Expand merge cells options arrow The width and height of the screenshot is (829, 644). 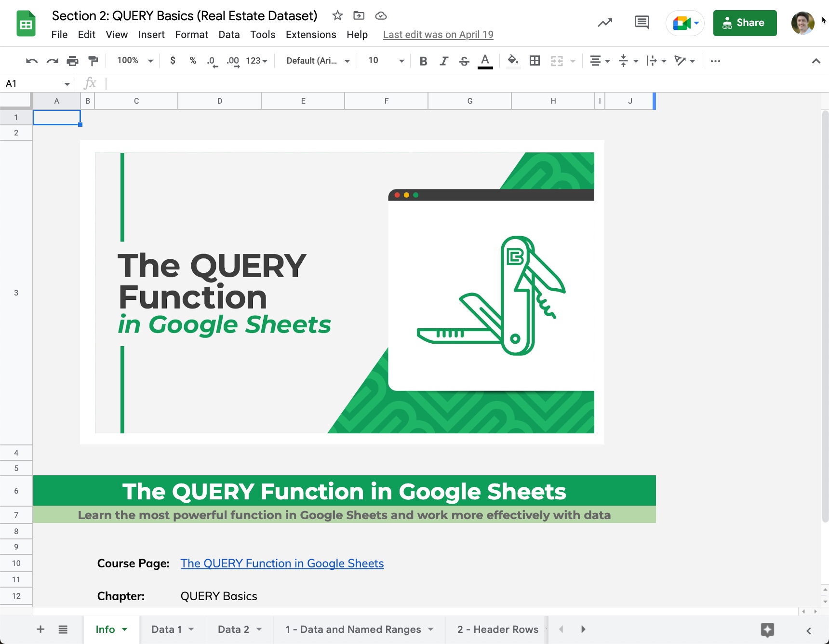pos(573,61)
